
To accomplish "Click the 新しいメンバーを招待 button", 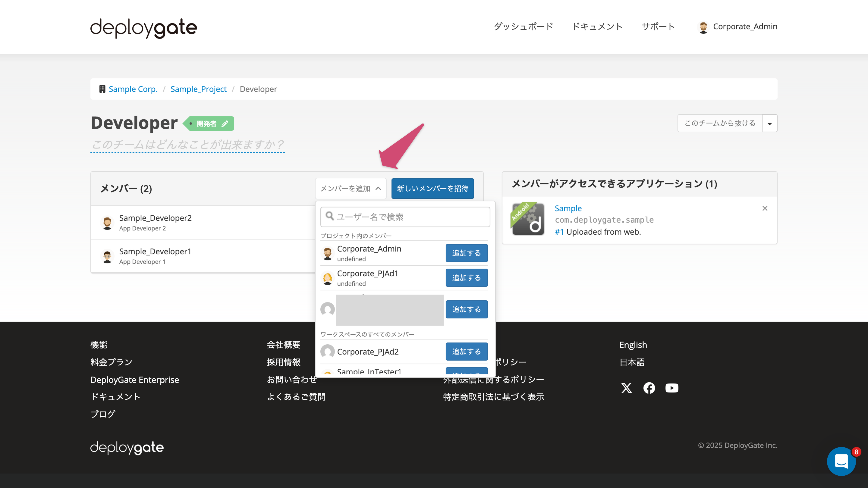I will click(x=433, y=189).
